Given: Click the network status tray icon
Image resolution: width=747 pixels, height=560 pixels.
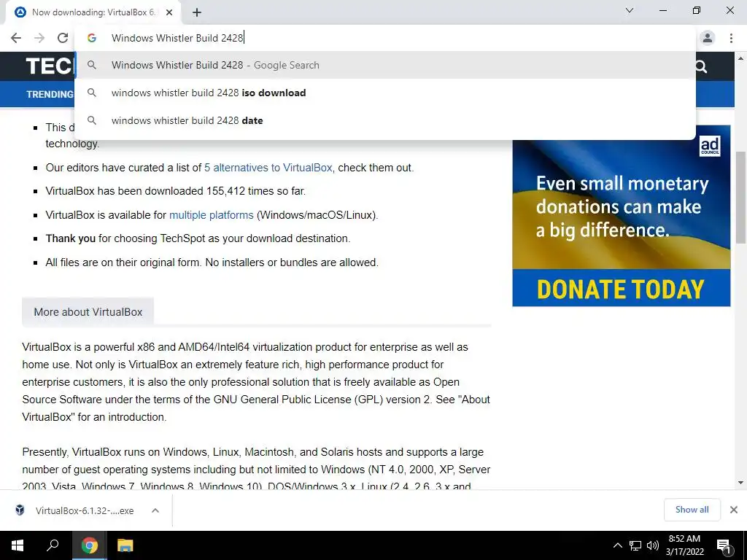Looking at the screenshot, I should coord(635,545).
